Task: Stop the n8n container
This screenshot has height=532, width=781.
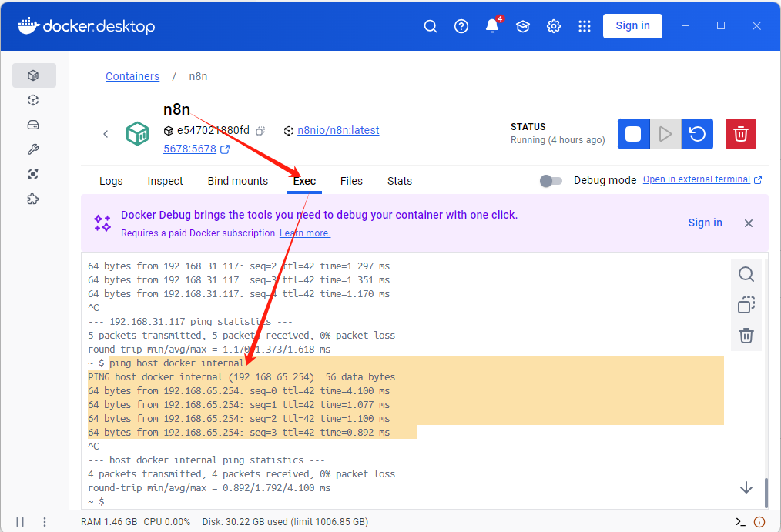Action: pyautogui.click(x=634, y=134)
